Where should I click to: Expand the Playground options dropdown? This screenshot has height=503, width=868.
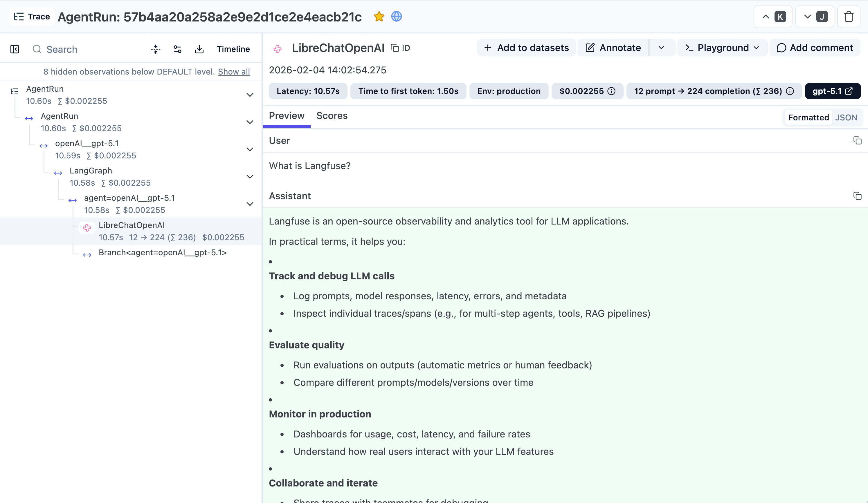(756, 48)
